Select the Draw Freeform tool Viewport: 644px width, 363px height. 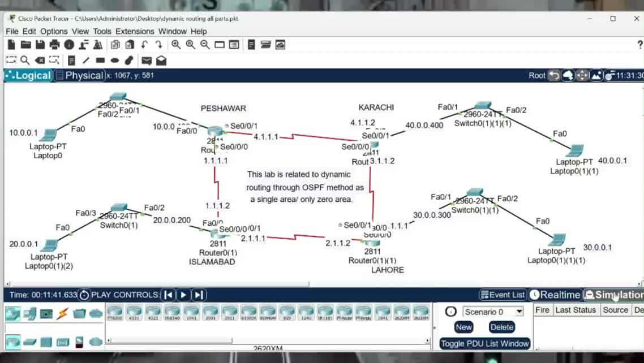click(129, 60)
